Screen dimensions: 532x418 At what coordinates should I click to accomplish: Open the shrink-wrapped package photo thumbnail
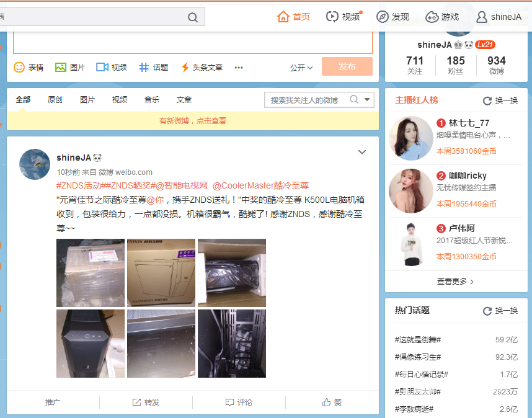(x=91, y=273)
